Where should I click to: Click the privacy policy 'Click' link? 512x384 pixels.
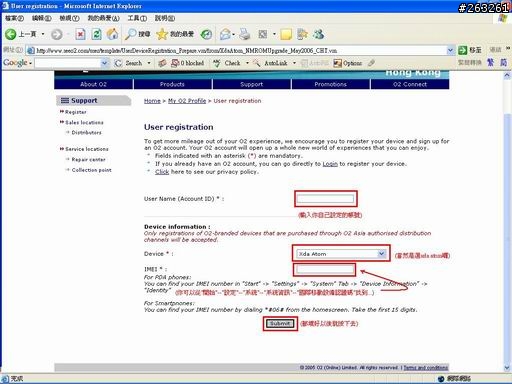162,172
